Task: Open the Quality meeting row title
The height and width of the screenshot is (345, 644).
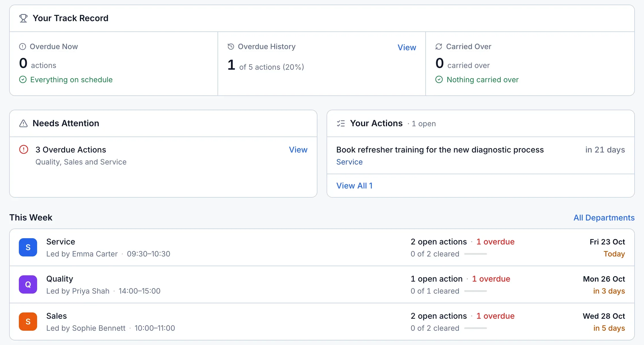Action: pyautogui.click(x=60, y=279)
